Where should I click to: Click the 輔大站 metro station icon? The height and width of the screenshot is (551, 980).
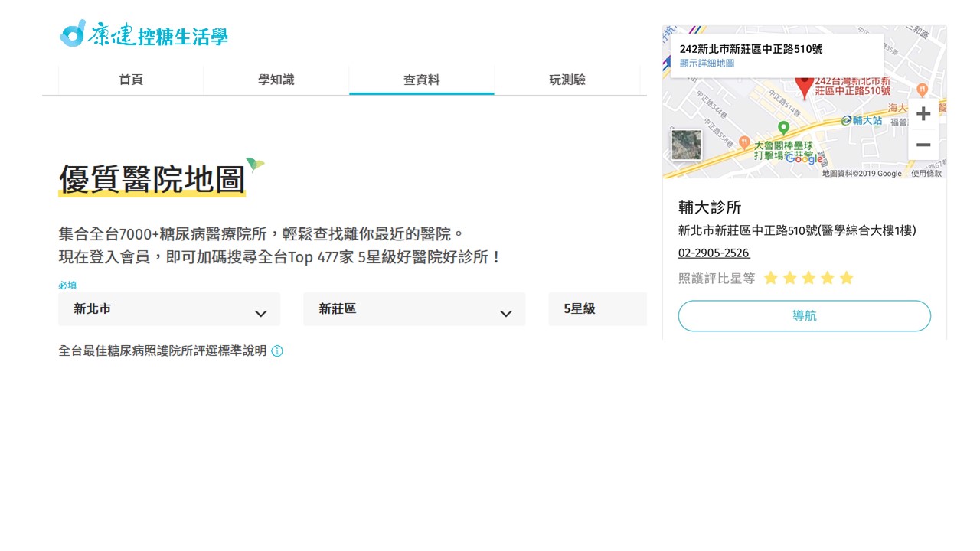(847, 120)
